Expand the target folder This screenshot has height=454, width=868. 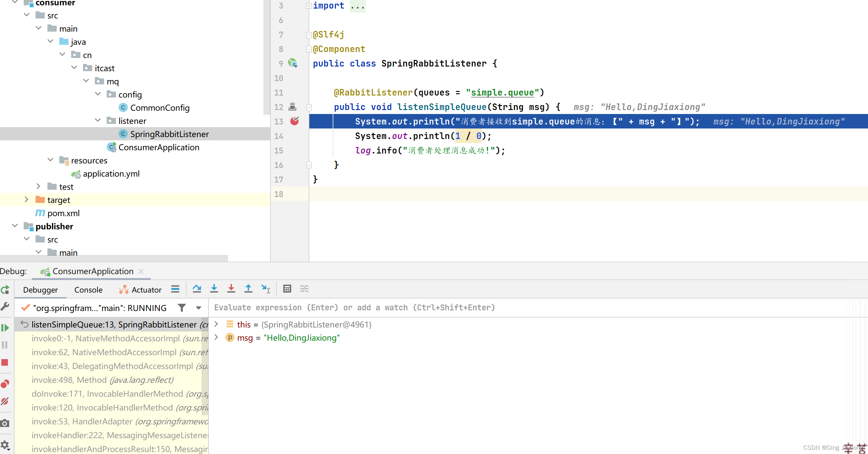point(27,199)
